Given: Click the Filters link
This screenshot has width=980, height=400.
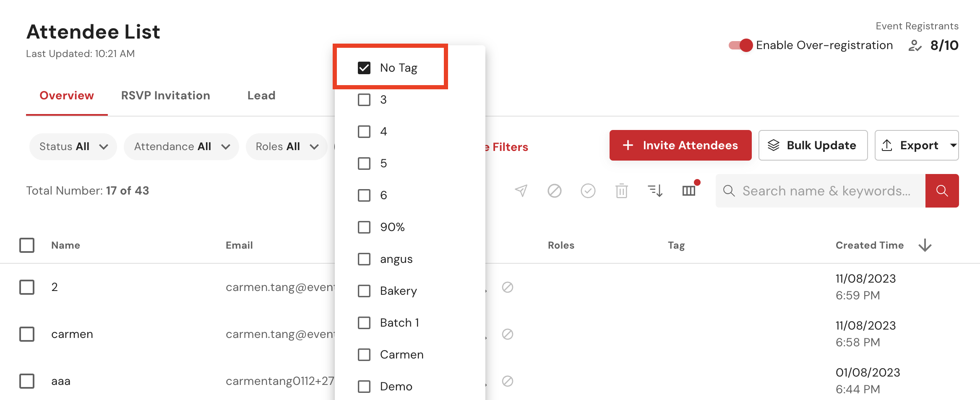Looking at the screenshot, I should pyautogui.click(x=507, y=147).
